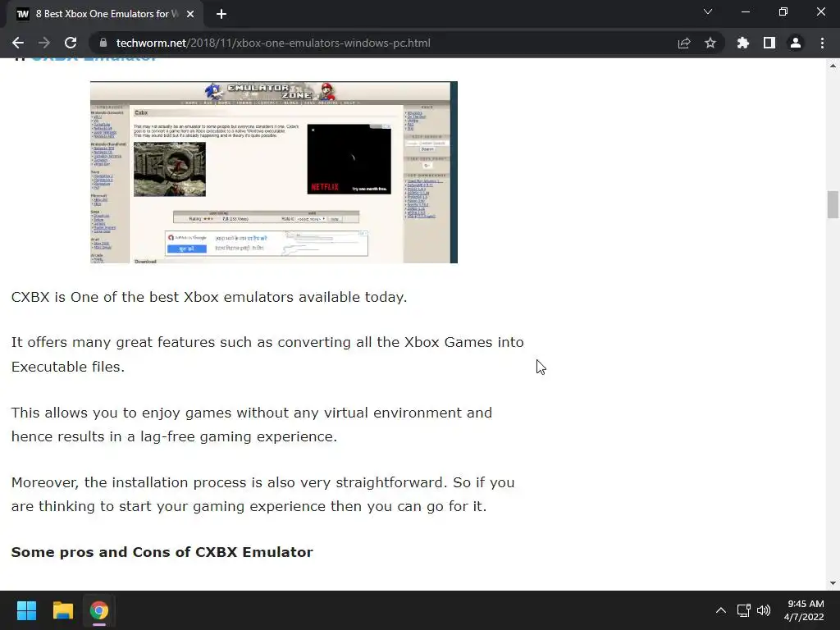The height and width of the screenshot is (630, 840).
Task: Open the Chrome profile icon
Action: (x=796, y=43)
